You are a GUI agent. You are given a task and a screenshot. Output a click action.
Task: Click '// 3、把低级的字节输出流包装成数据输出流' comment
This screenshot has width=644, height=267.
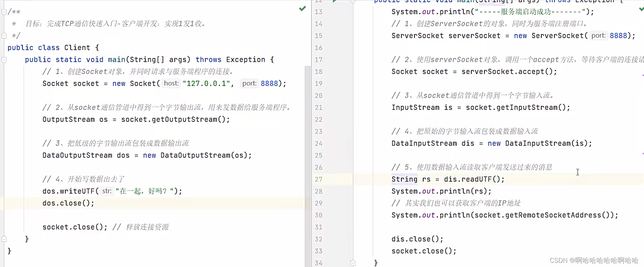(x=116, y=143)
